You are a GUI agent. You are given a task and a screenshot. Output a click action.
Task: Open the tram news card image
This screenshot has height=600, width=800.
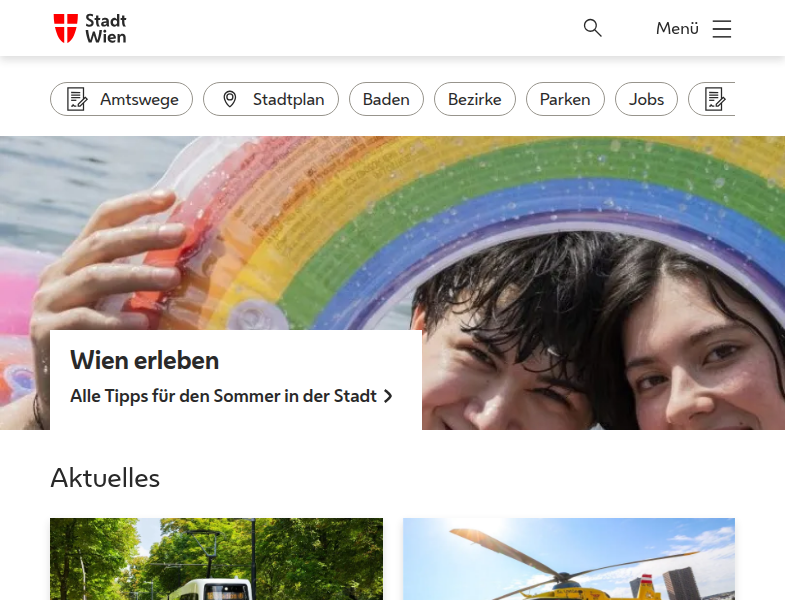[x=216, y=559]
